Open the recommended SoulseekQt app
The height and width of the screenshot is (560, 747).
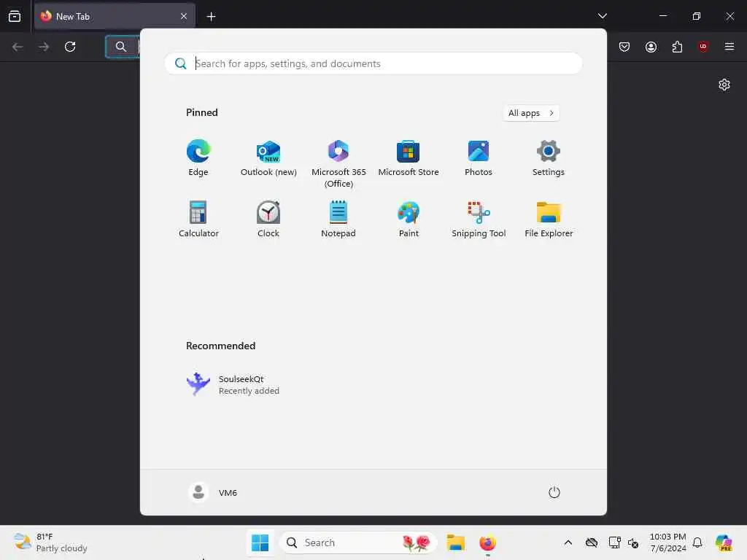coord(233,384)
